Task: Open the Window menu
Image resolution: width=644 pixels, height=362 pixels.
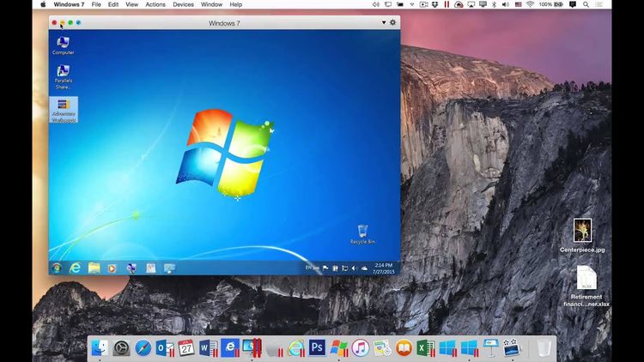Action: [x=211, y=4]
